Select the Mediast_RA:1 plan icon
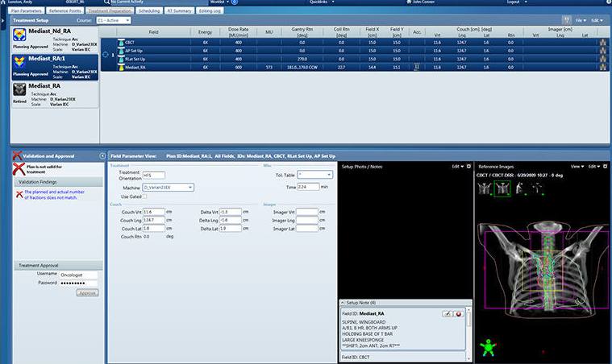This screenshot has height=364, width=612. click(19, 61)
